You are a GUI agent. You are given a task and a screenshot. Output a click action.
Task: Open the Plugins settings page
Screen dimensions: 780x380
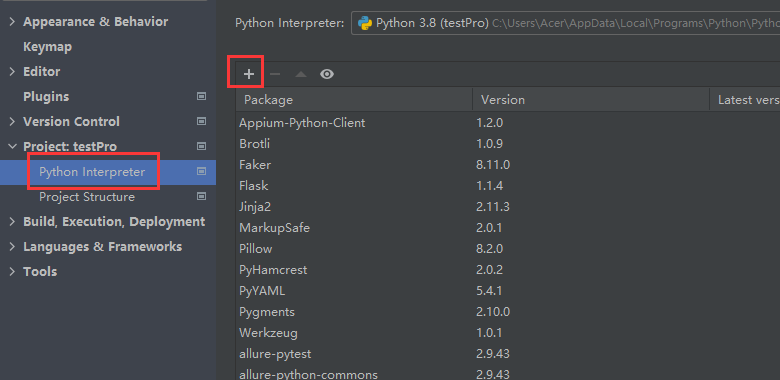(x=46, y=96)
